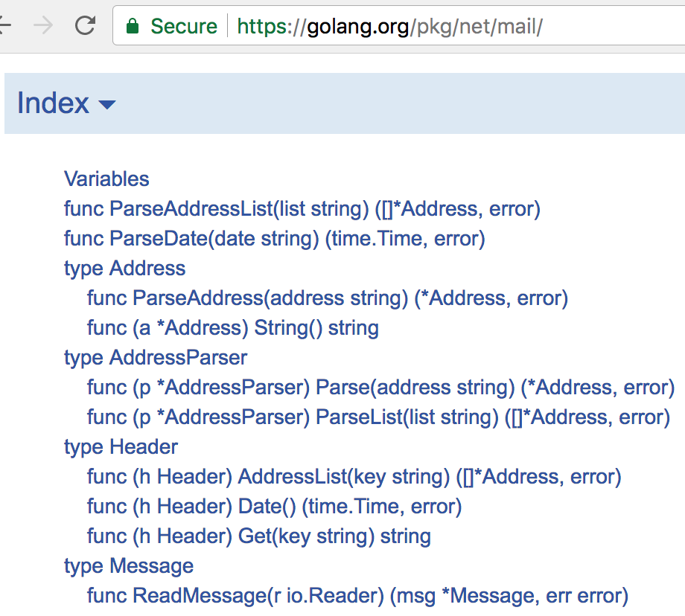Open the Message type documentation
Image resolution: width=685 pixels, height=616 pixels.
point(127,566)
